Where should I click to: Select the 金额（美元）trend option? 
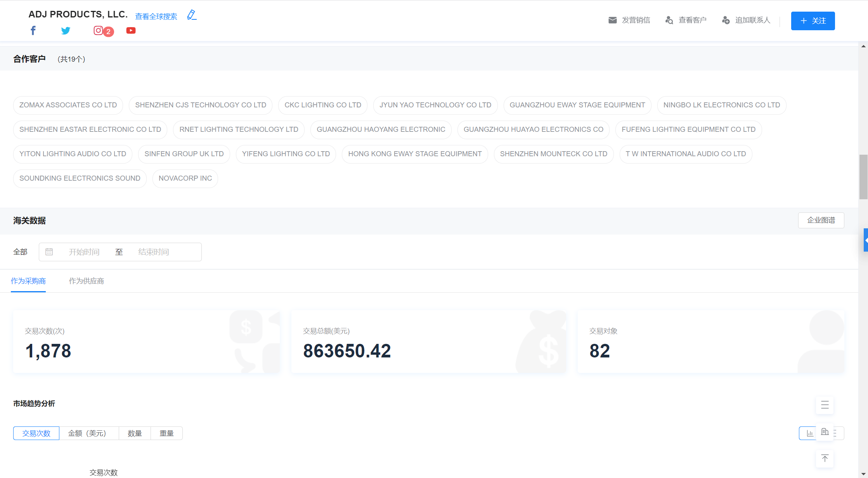(x=89, y=433)
